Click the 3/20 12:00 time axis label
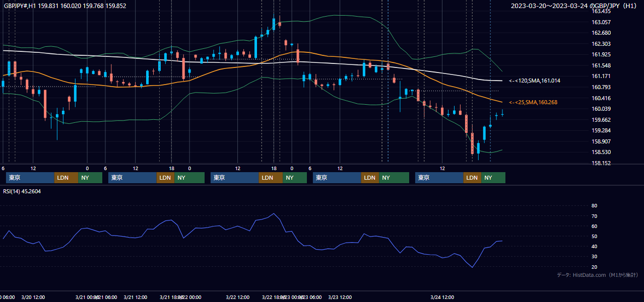 [33, 297]
